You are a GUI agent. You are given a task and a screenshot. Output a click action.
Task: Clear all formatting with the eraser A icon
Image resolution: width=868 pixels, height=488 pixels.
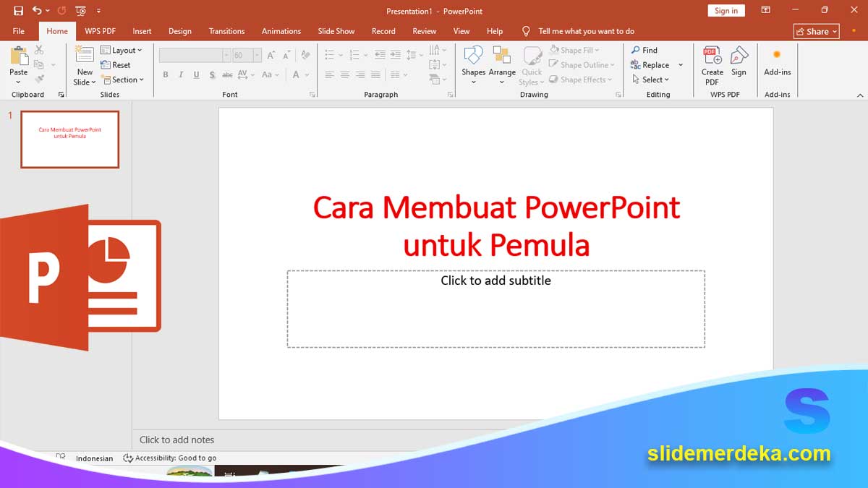point(305,55)
